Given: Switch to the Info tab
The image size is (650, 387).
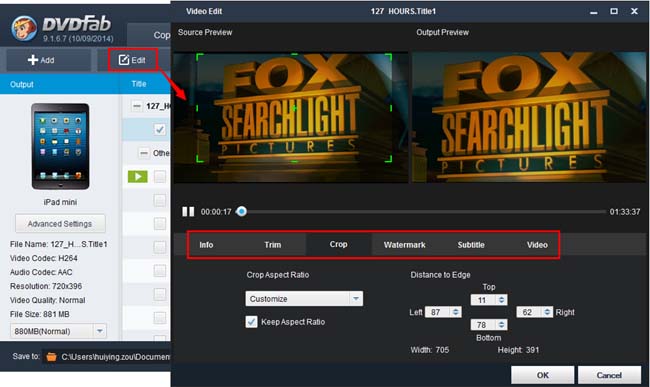Looking at the screenshot, I should pyautogui.click(x=206, y=245).
